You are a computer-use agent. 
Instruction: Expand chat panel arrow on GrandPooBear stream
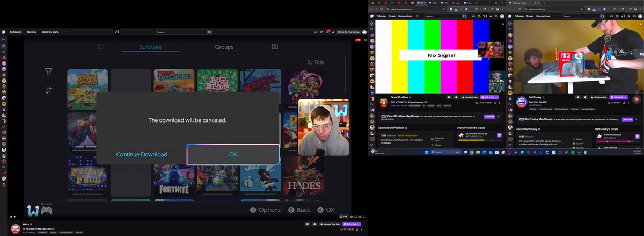click(x=503, y=24)
